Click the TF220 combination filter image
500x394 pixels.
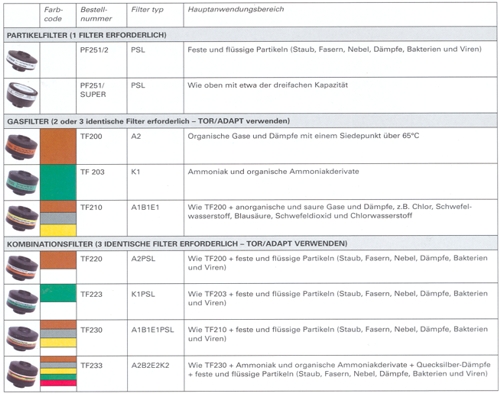tap(22, 268)
